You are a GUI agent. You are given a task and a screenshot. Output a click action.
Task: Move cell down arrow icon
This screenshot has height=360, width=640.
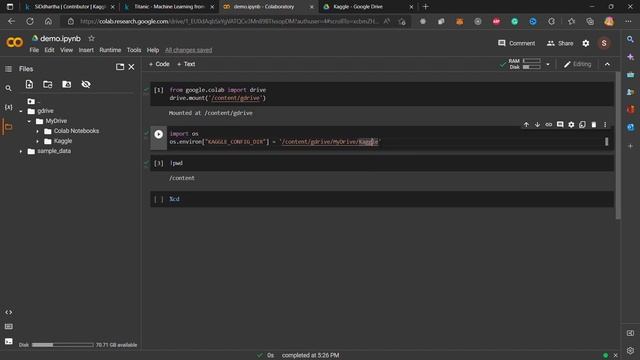point(537,124)
